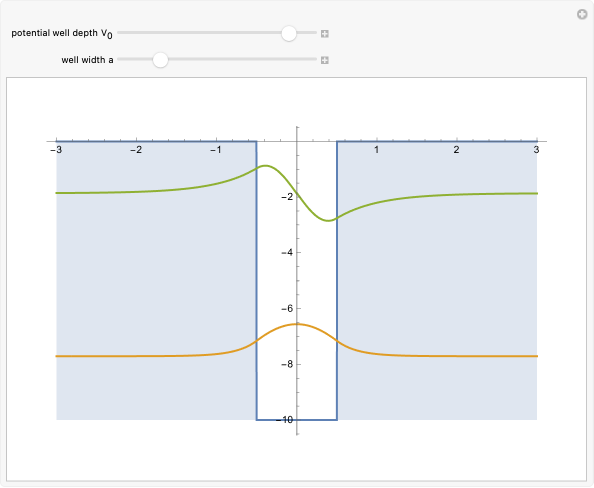Click the 'well width a' label

(x=87, y=60)
